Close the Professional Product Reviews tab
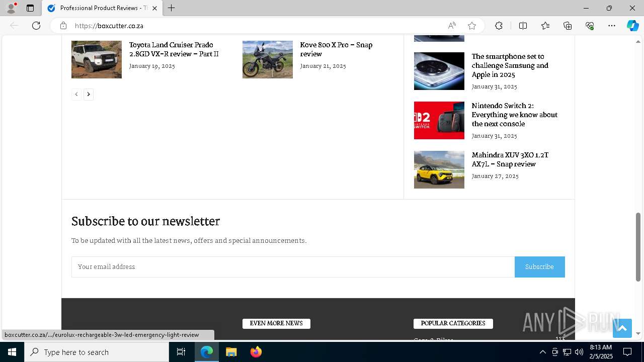This screenshot has height=362, width=644. [x=154, y=8]
